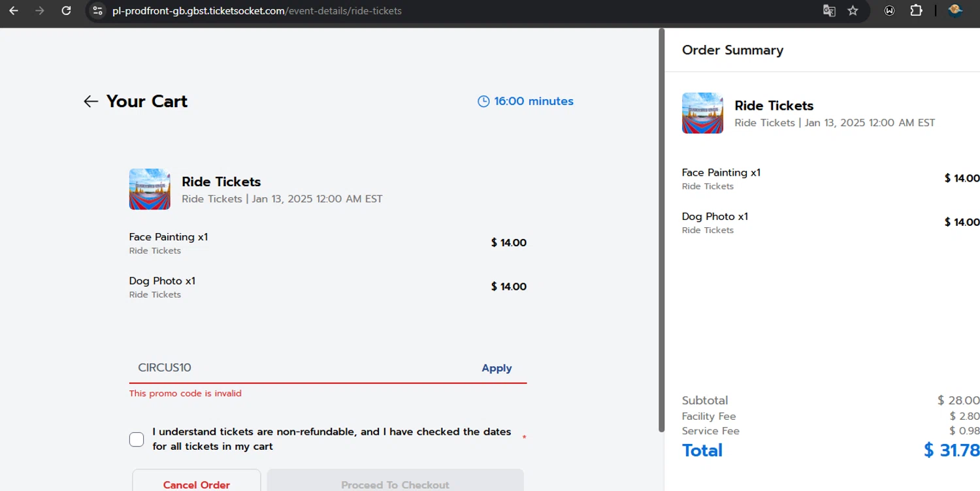Check the non-refundable tickets acknowledgment box
This screenshot has height=491, width=980.
[x=137, y=439]
